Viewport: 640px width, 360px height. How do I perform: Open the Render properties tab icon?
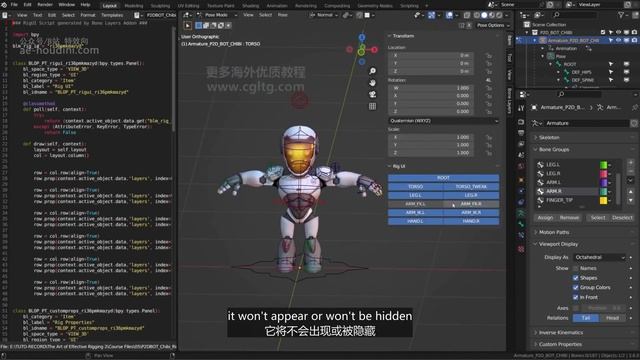[521, 122]
